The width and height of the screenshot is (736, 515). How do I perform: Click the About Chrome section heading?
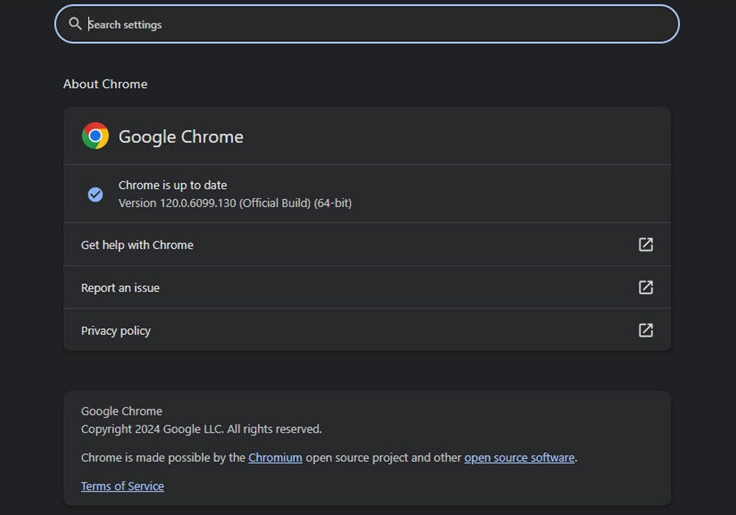[105, 84]
